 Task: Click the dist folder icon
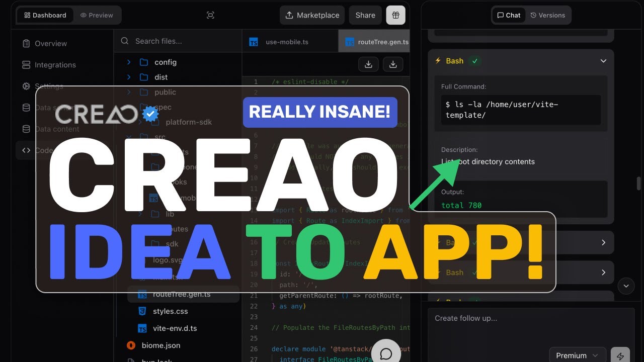(144, 77)
